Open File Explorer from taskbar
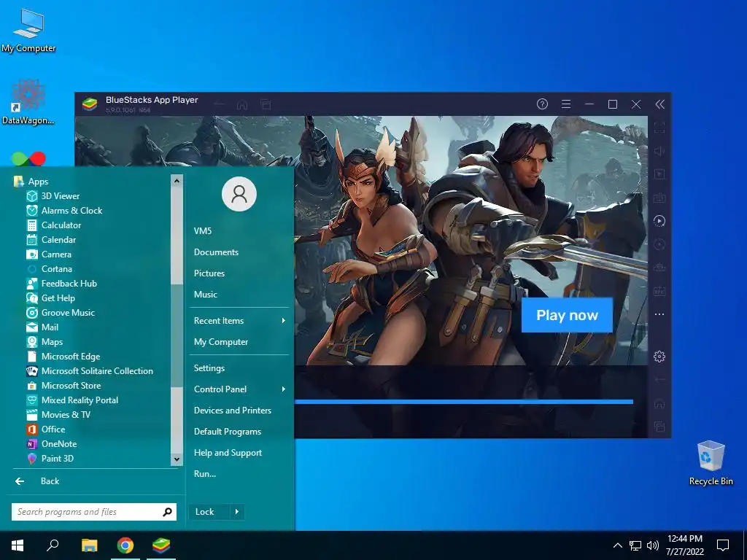This screenshot has height=560, width=747. (89, 545)
